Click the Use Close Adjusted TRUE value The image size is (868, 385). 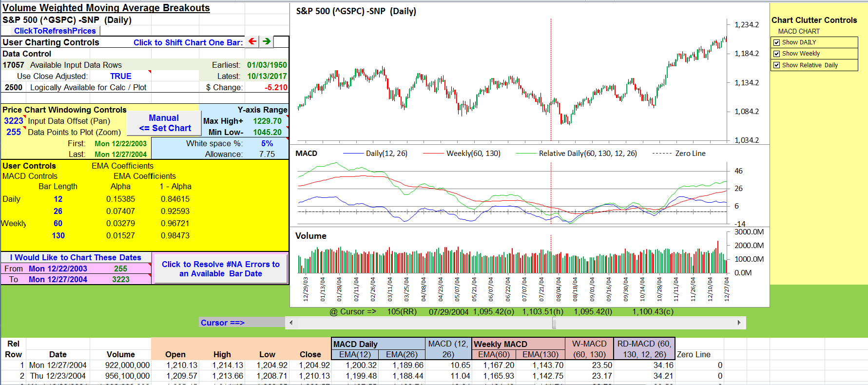coord(121,76)
